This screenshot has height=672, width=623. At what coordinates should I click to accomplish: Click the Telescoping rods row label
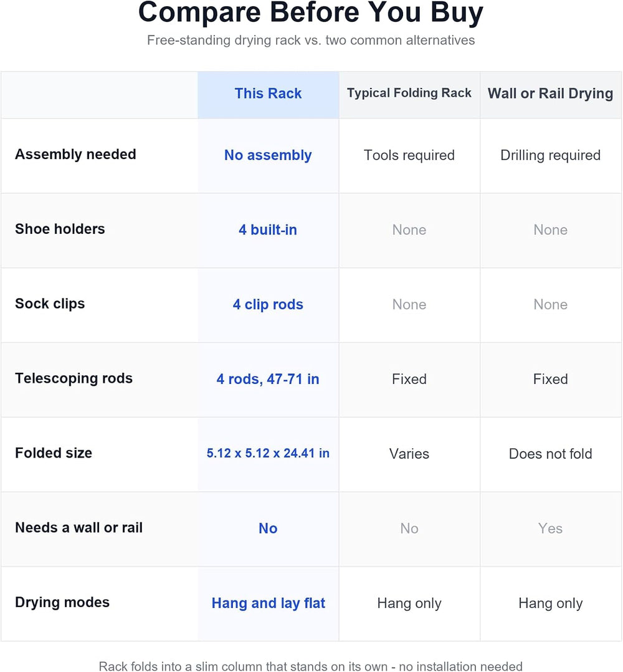coord(74,378)
